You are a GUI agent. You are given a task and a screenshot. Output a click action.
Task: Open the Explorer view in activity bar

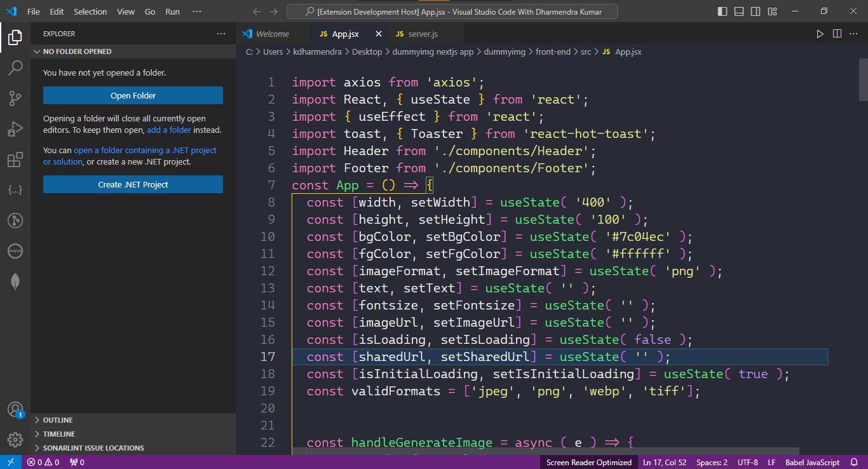click(15, 37)
